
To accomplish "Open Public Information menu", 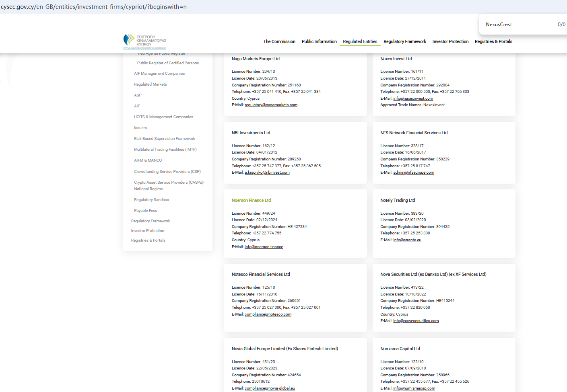I will [x=319, y=41].
